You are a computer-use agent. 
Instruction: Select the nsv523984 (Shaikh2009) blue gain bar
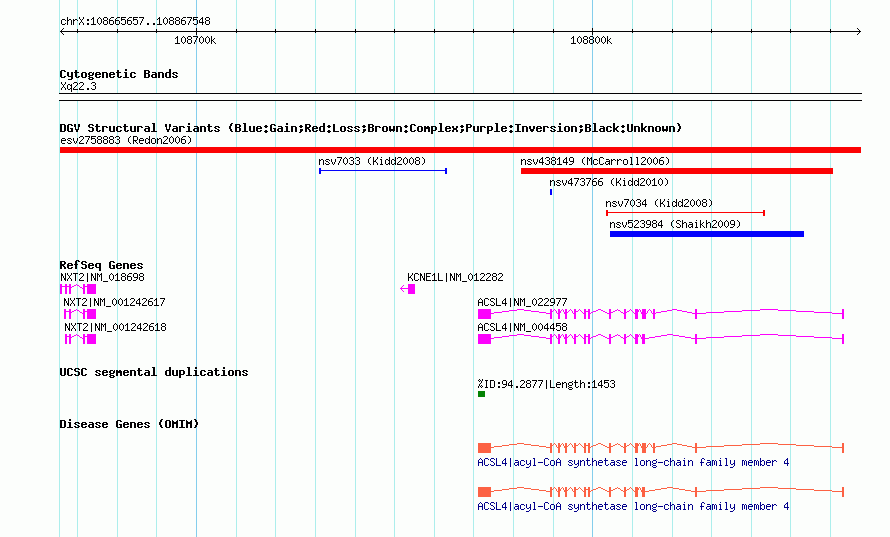pos(707,234)
